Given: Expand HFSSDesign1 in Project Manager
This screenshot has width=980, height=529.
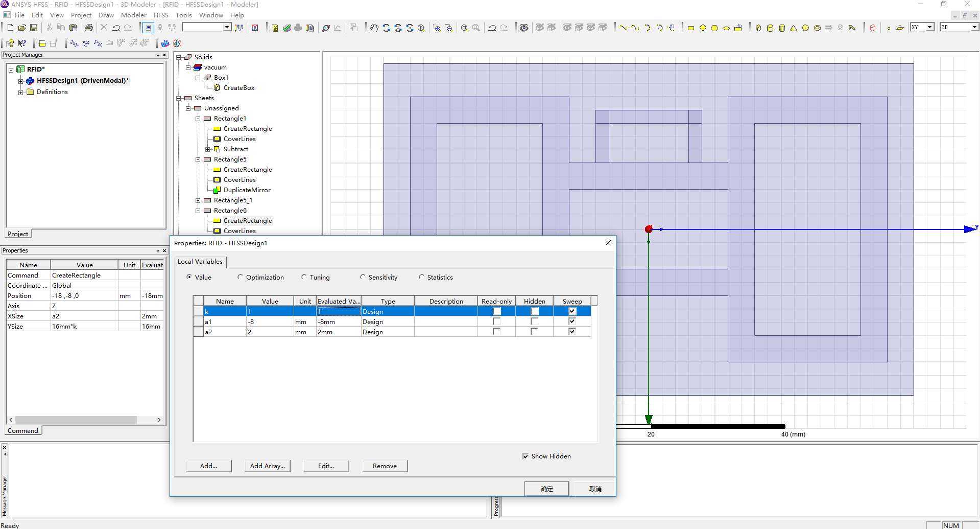Looking at the screenshot, I should point(20,81).
